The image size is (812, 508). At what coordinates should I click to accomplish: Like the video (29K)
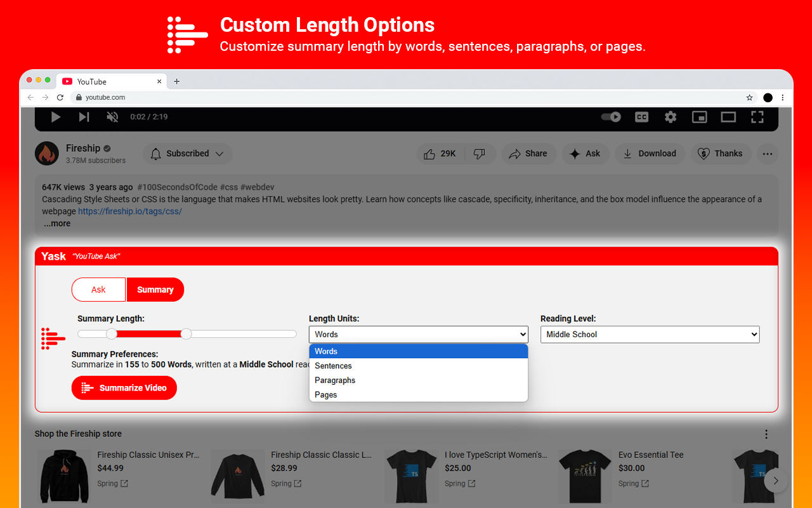pos(440,154)
